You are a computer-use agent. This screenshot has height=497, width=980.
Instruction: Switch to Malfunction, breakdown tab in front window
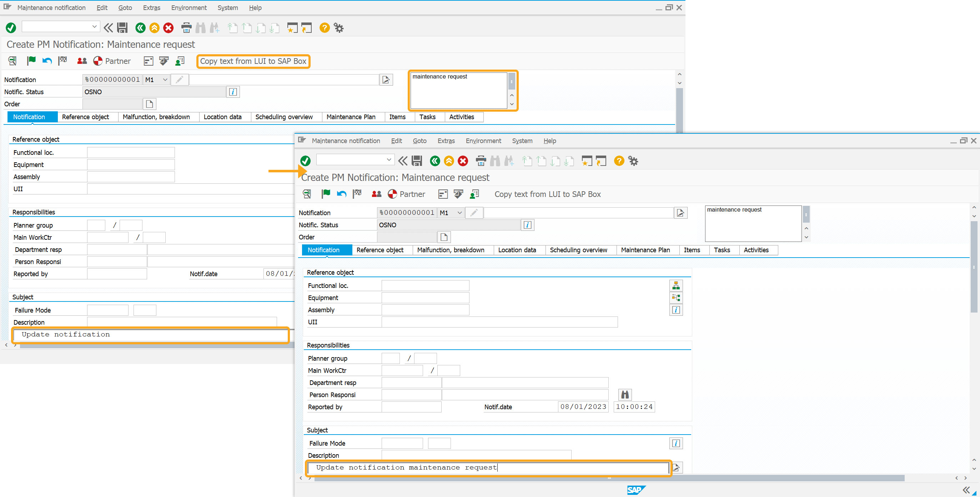pyautogui.click(x=451, y=250)
